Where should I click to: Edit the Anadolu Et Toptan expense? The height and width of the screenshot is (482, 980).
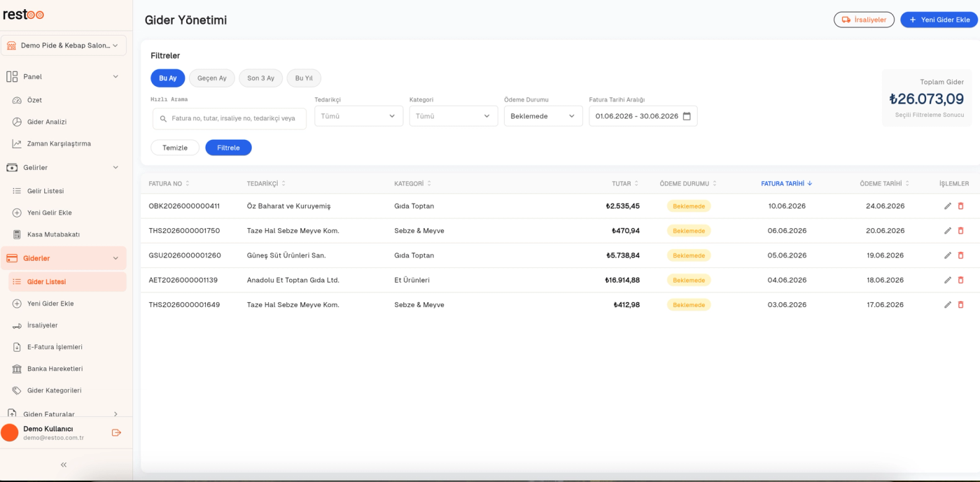tap(948, 280)
